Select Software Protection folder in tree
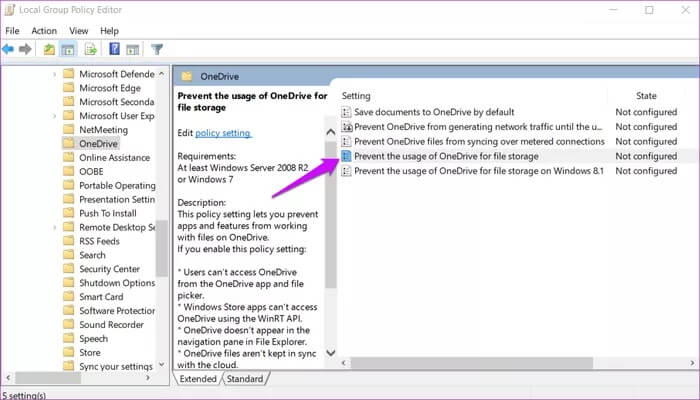 coord(117,310)
